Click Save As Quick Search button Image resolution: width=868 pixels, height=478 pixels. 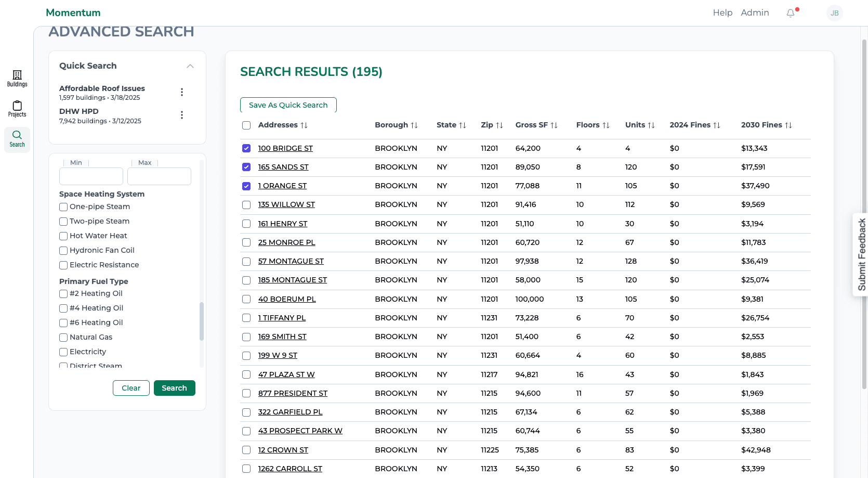point(288,105)
